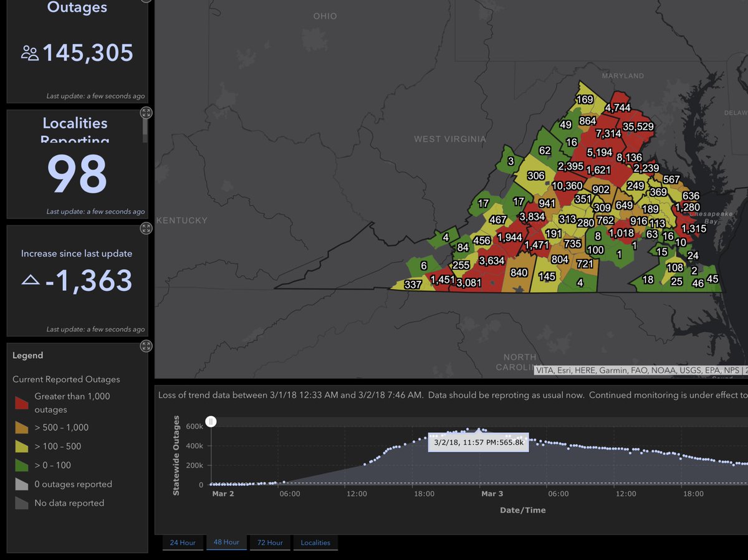This screenshot has height=560, width=748.
Task: Click the KENTUCKY label on the map
Action: tap(181, 221)
